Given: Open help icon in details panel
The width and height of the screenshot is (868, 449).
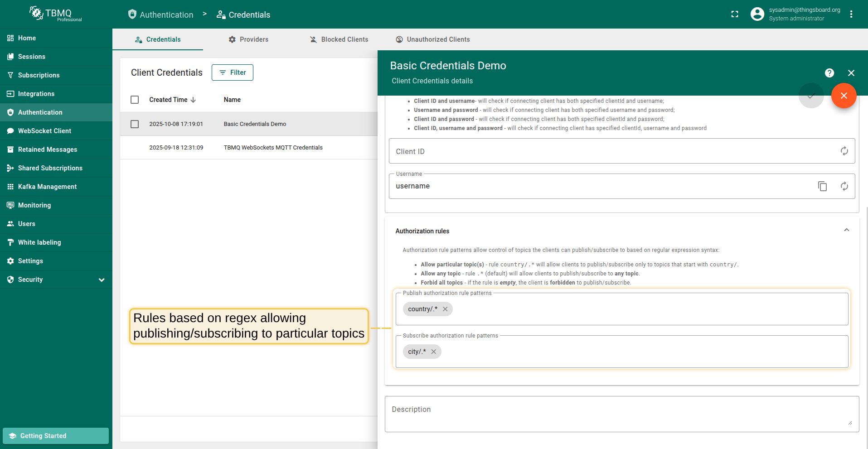Looking at the screenshot, I should [829, 73].
